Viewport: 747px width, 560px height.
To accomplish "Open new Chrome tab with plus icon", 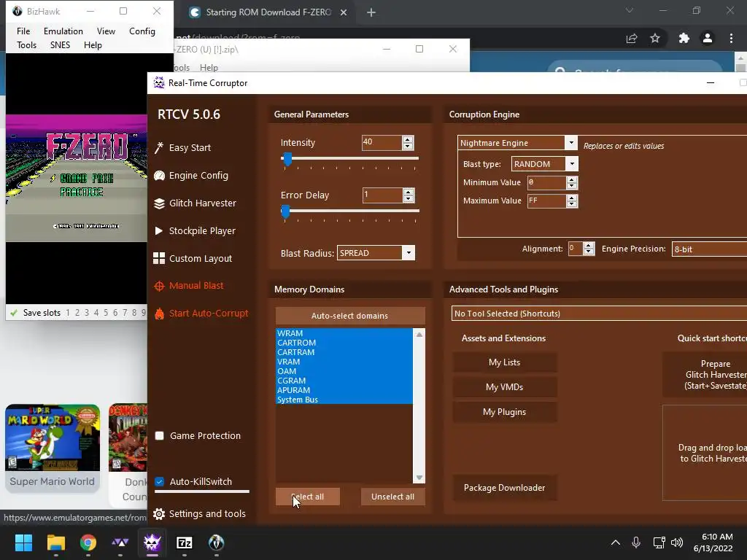I will tap(371, 12).
